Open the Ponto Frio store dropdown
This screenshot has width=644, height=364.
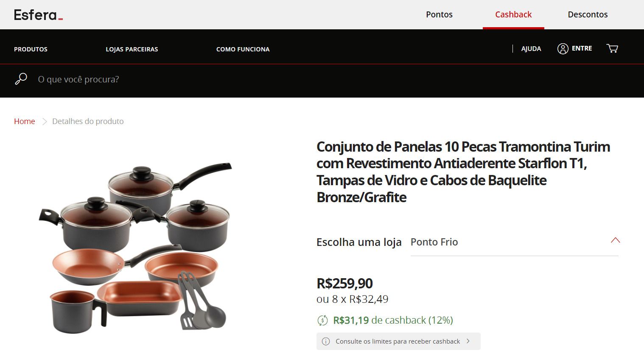point(514,242)
